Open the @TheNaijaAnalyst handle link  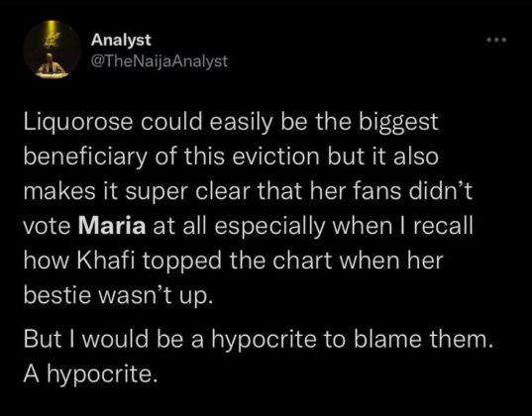tap(160, 61)
